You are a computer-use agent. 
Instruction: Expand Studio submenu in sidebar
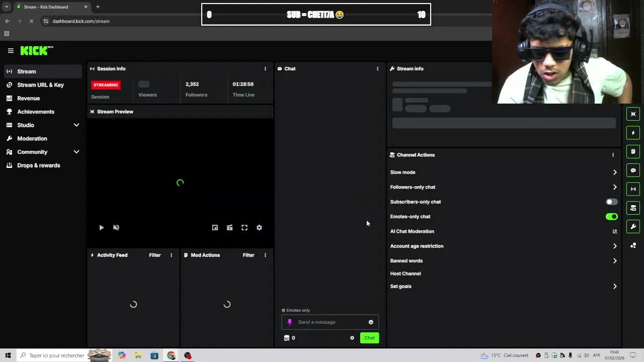tap(76, 125)
